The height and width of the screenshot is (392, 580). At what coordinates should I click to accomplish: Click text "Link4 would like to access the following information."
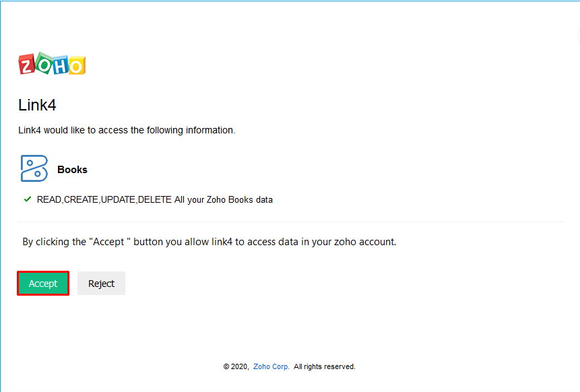click(127, 130)
